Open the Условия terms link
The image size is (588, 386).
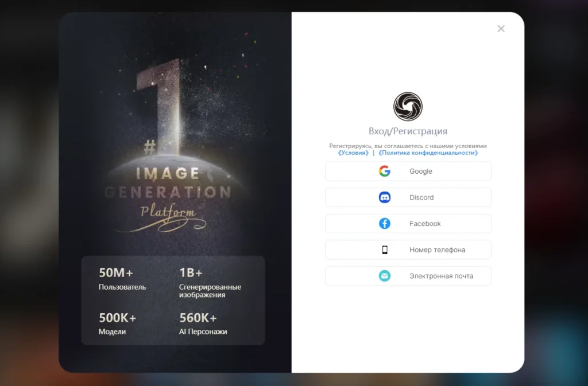(353, 153)
